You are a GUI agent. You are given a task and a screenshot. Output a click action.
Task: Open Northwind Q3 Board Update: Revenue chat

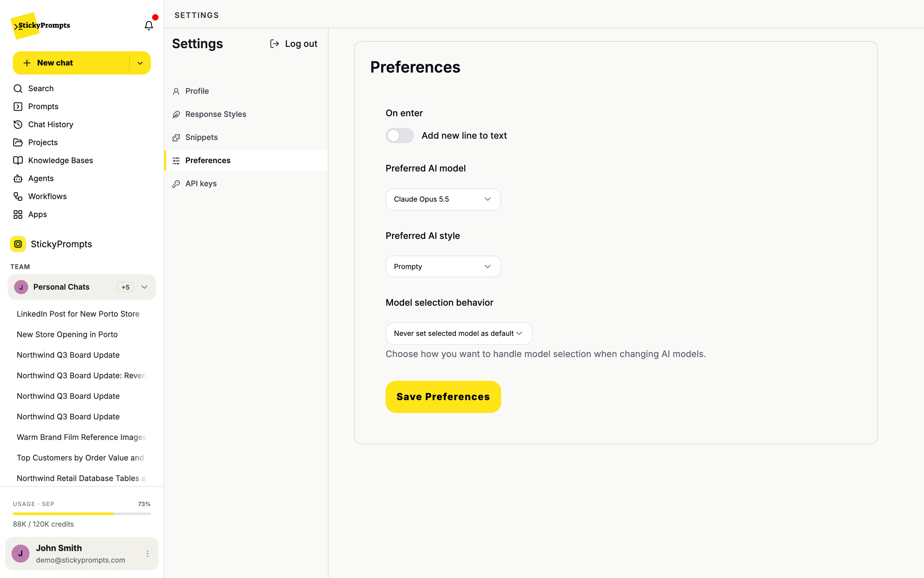click(x=82, y=376)
